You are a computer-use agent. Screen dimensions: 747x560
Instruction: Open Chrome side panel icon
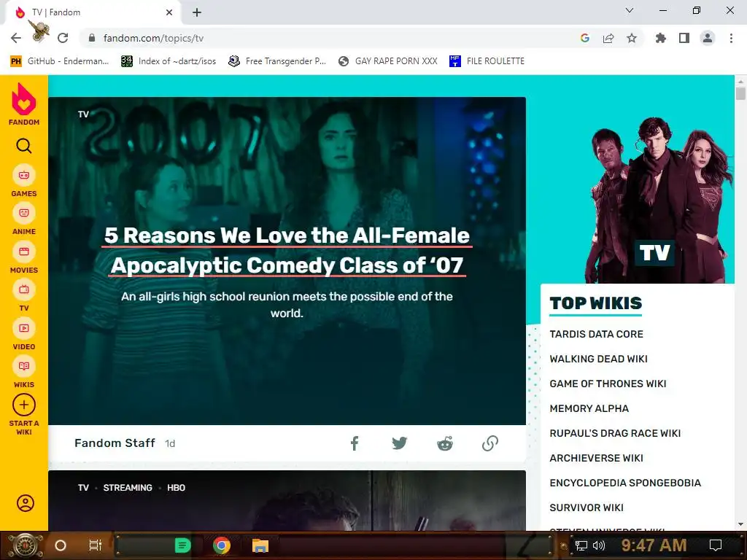(x=684, y=38)
